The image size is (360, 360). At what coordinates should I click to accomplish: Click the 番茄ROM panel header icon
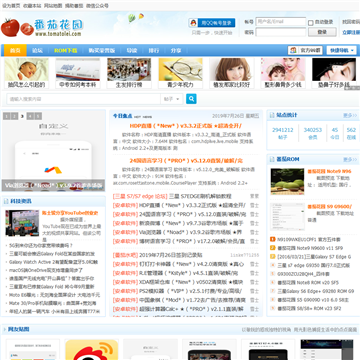point(272,159)
